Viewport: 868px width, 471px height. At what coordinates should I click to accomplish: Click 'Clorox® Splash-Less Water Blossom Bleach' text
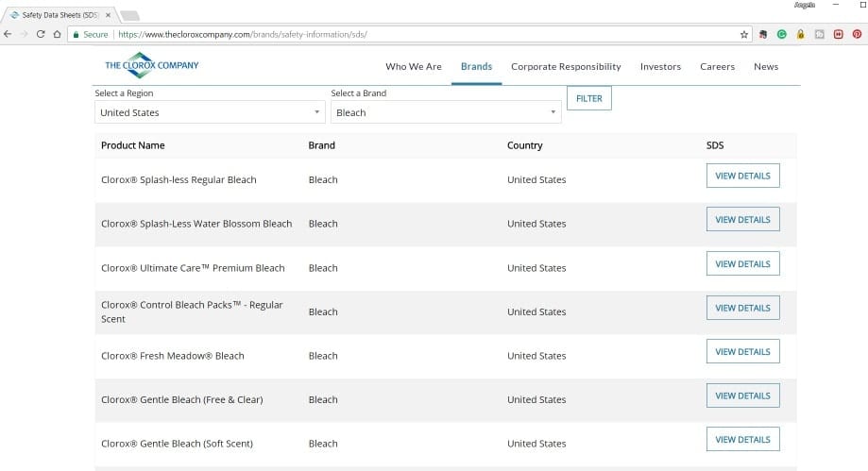pyautogui.click(x=196, y=224)
